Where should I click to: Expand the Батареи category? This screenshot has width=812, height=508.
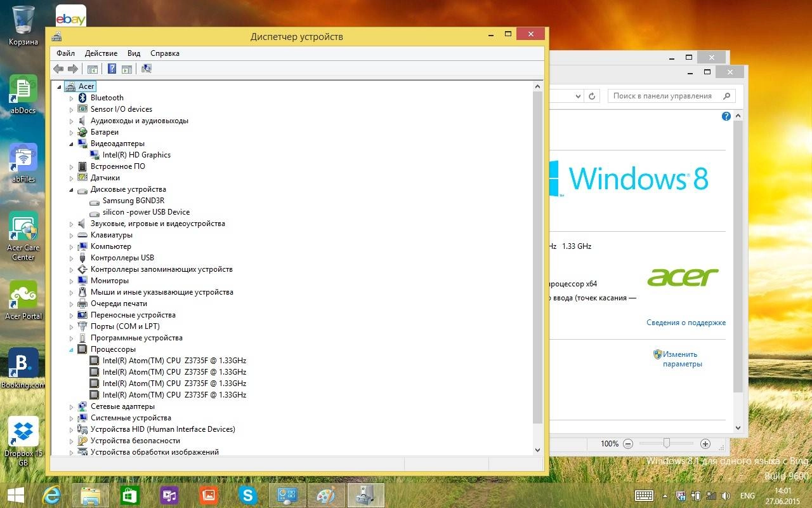[72, 133]
